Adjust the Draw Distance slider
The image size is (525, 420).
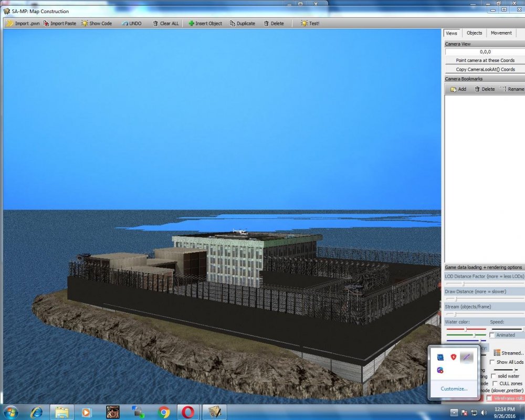(485, 299)
